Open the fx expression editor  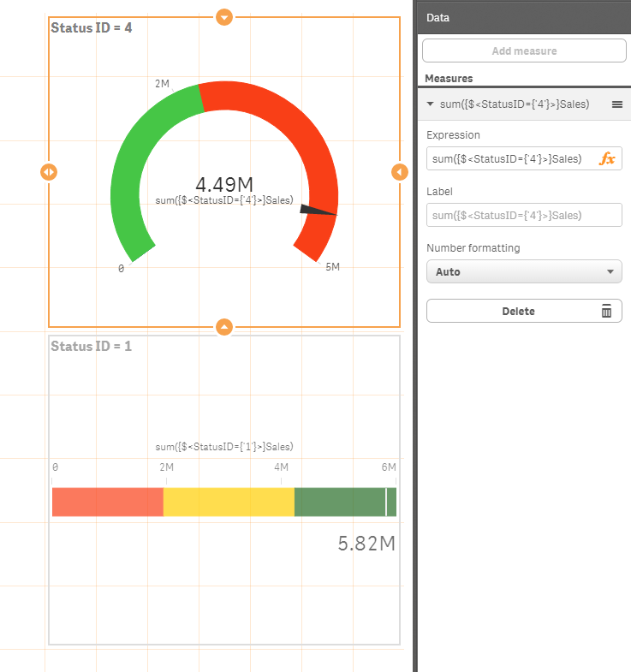[x=606, y=158]
